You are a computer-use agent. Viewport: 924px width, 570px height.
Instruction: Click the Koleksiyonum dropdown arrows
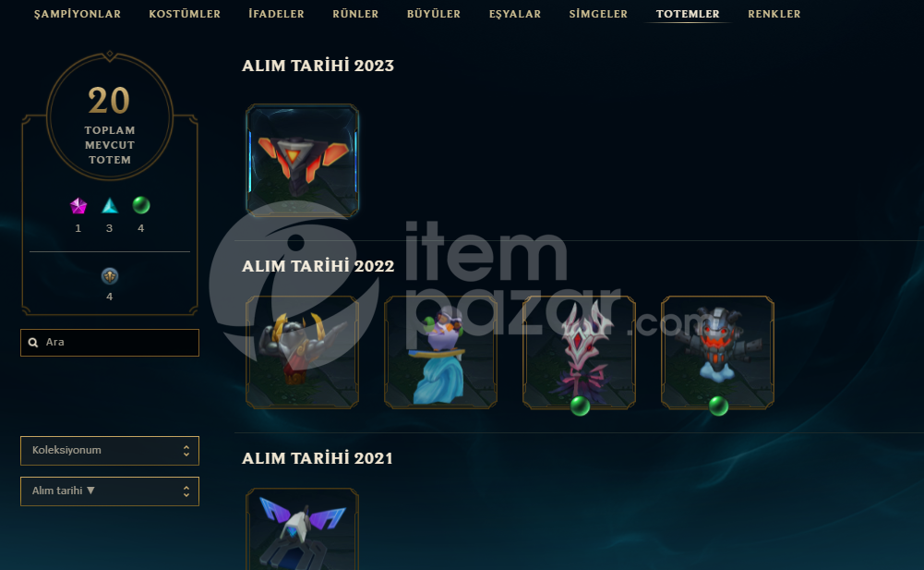tap(186, 451)
